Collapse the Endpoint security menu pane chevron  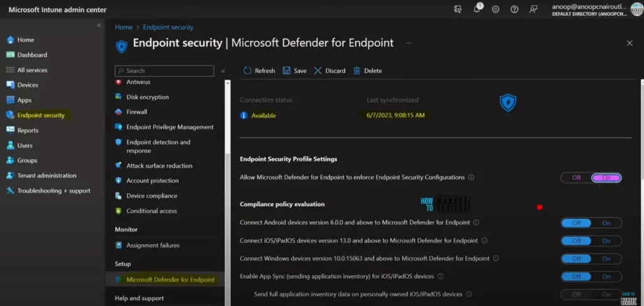point(223,71)
